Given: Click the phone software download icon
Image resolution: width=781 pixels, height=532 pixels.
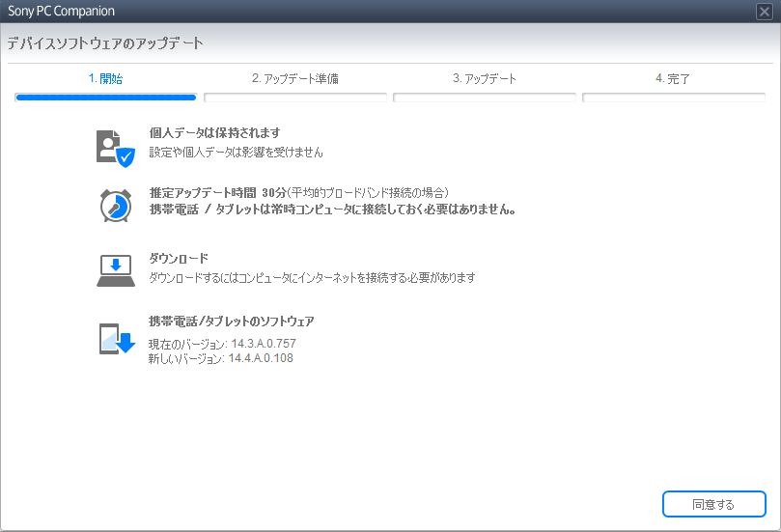Looking at the screenshot, I should [117, 339].
